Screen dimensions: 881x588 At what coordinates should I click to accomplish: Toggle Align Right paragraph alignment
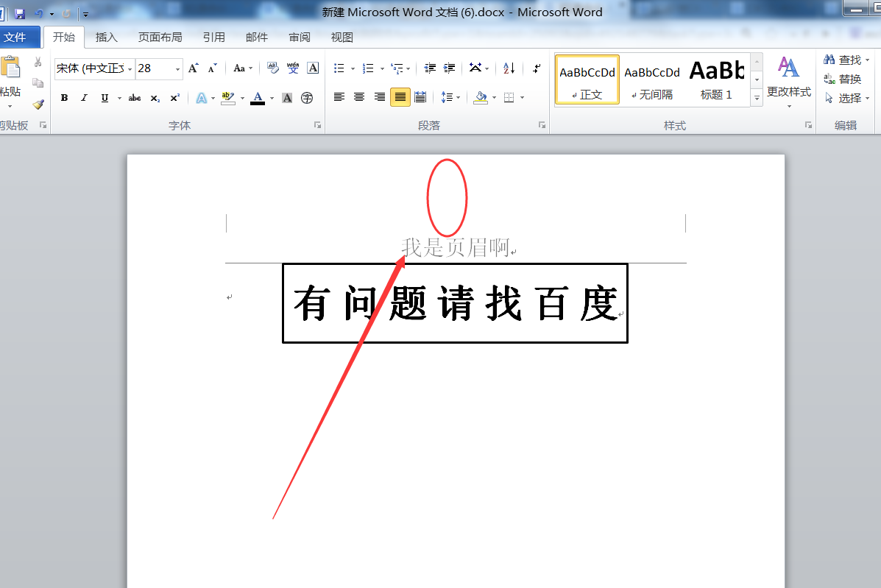[380, 98]
